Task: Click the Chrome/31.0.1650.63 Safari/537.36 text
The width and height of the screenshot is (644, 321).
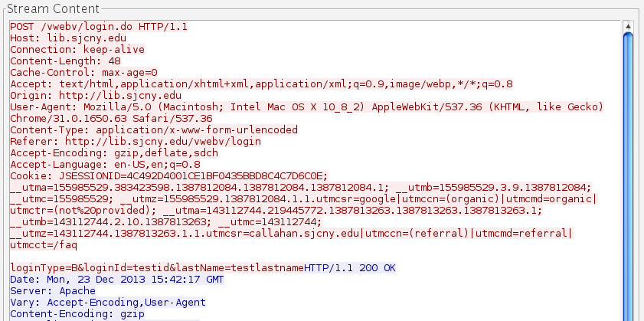Action: [x=111, y=119]
